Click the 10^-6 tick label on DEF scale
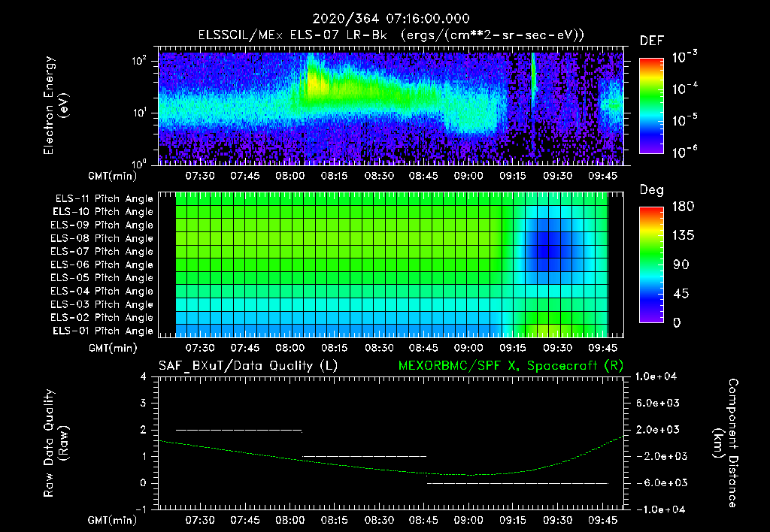Image resolution: width=770 pixels, height=532 pixels. coord(684,152)
